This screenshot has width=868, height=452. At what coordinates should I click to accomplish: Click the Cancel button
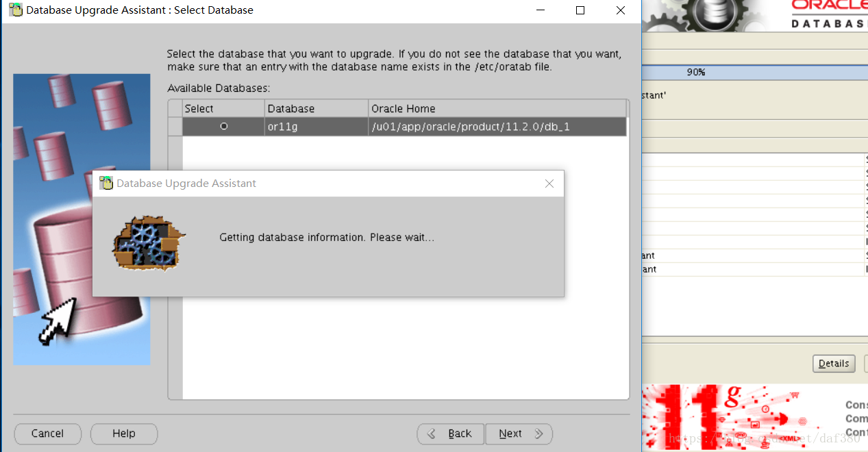tap(47, 434)
